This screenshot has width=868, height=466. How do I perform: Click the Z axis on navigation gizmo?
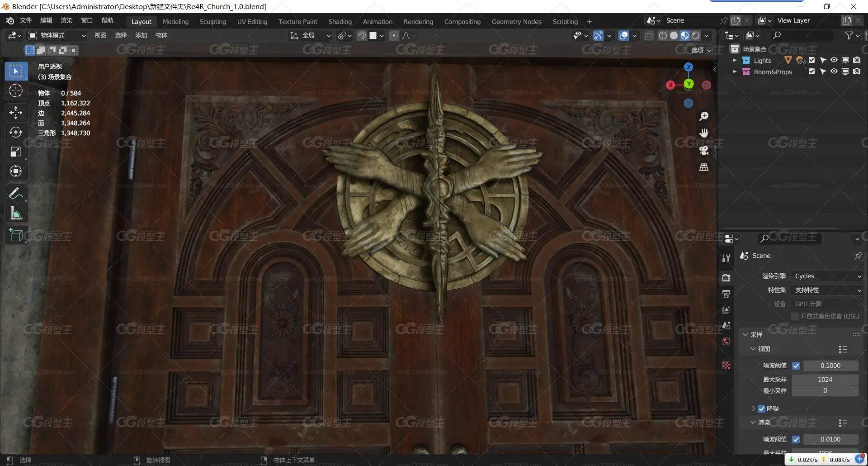tap(689, 67)
